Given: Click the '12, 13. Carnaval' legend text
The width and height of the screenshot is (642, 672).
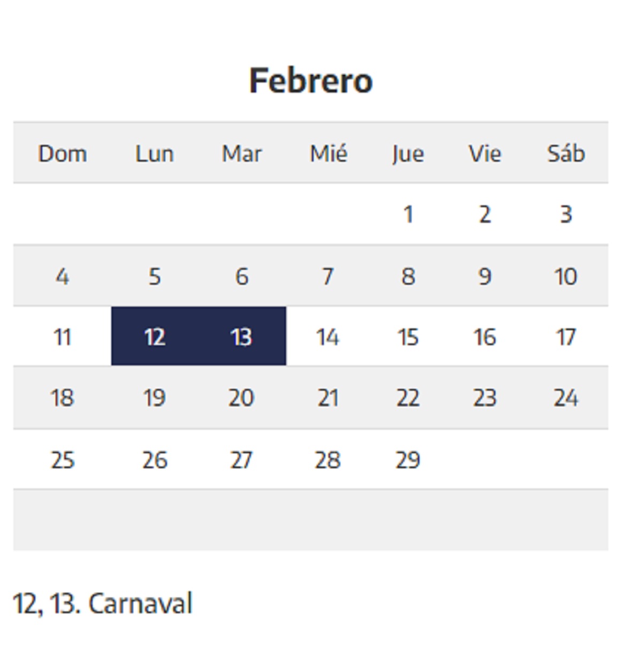Looking at the screenshot, I should point(102,604).
